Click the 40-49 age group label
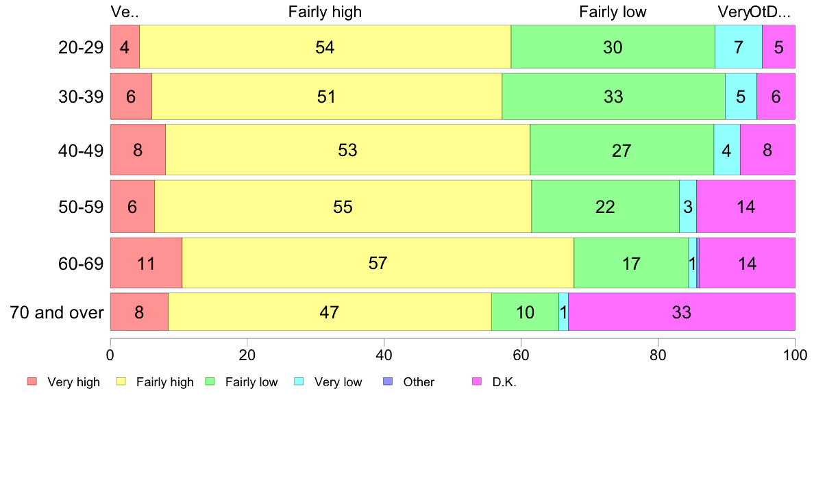Viewport: 814px width, 504px height. click(81, 151)
